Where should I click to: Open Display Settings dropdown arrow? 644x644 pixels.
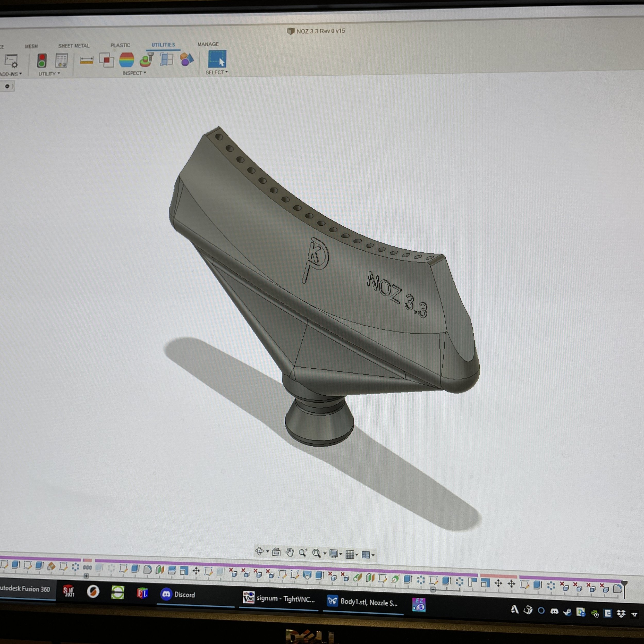click(341, 554)
